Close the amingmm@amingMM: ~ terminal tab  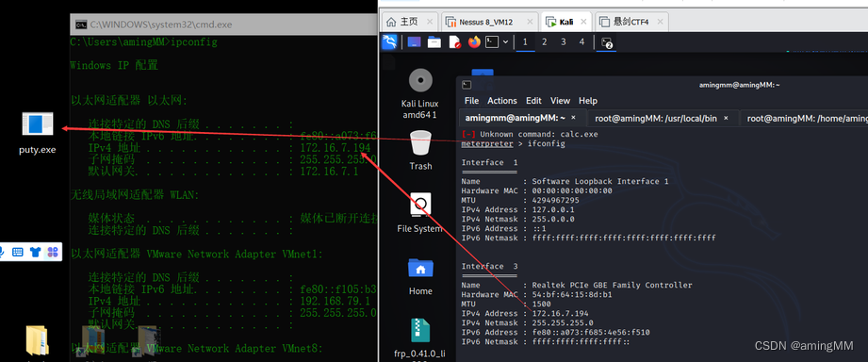pos(574,118)
